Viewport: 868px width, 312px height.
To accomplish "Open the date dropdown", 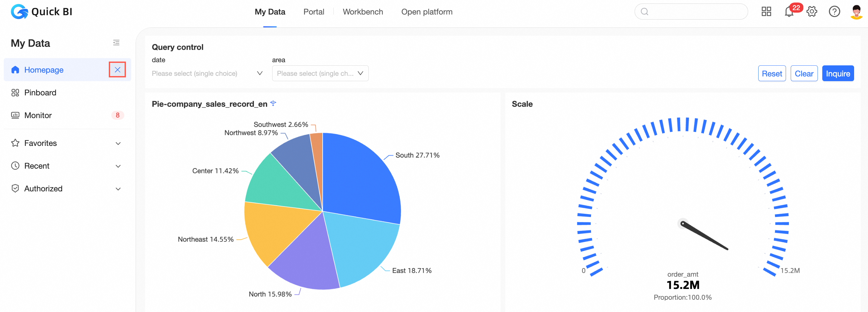I will [207, 73].
